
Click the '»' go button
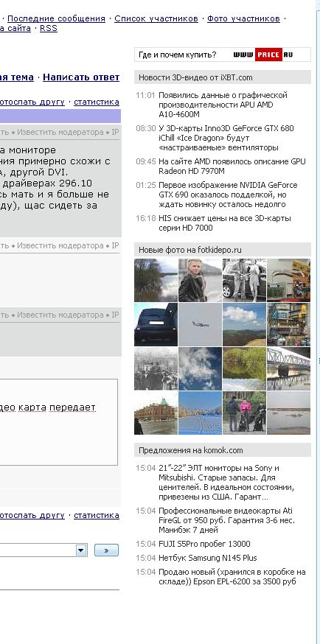106,550
